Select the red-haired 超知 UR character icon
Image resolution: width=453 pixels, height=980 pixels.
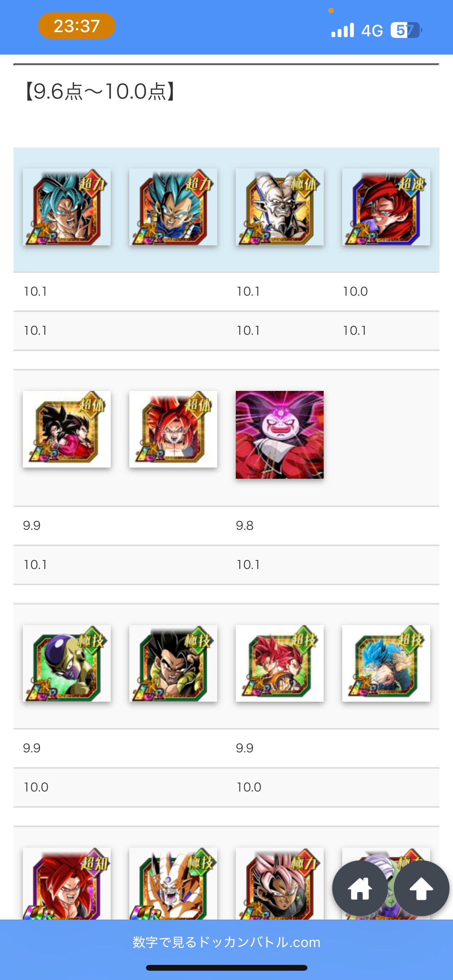67,884
